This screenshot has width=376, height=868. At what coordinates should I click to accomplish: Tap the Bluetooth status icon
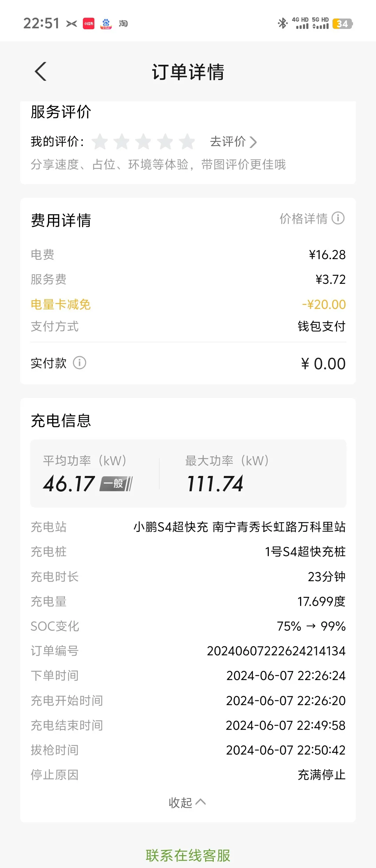click(x=282, y=23)
